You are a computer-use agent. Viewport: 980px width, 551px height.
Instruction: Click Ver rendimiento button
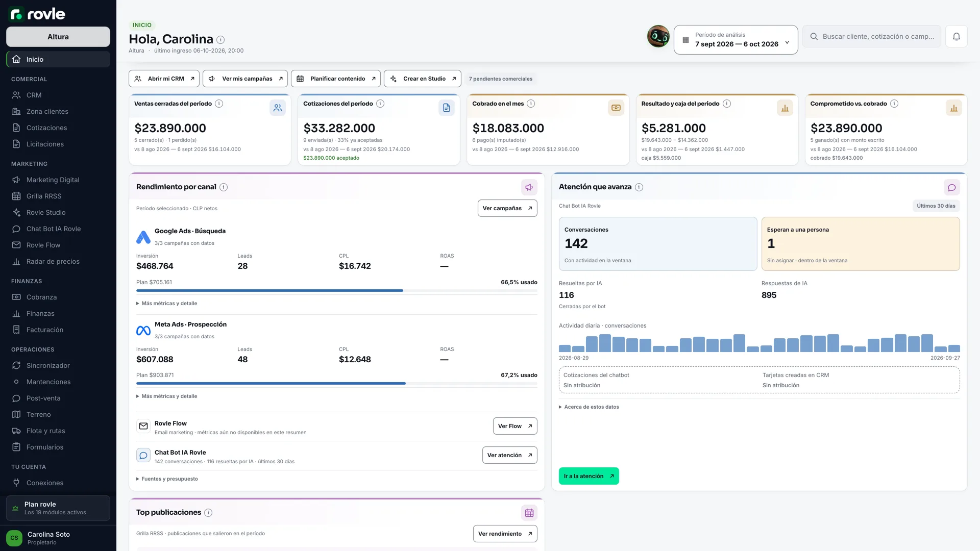click(x=505, y=534)
